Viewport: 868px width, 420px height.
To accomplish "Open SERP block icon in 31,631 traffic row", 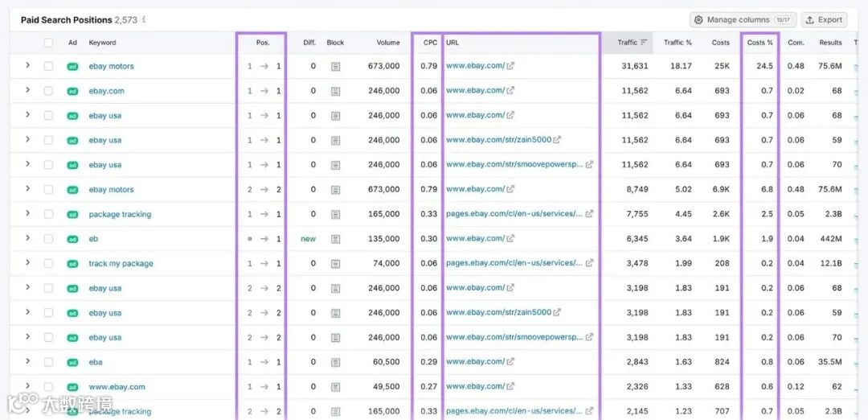I will (335, 66).
